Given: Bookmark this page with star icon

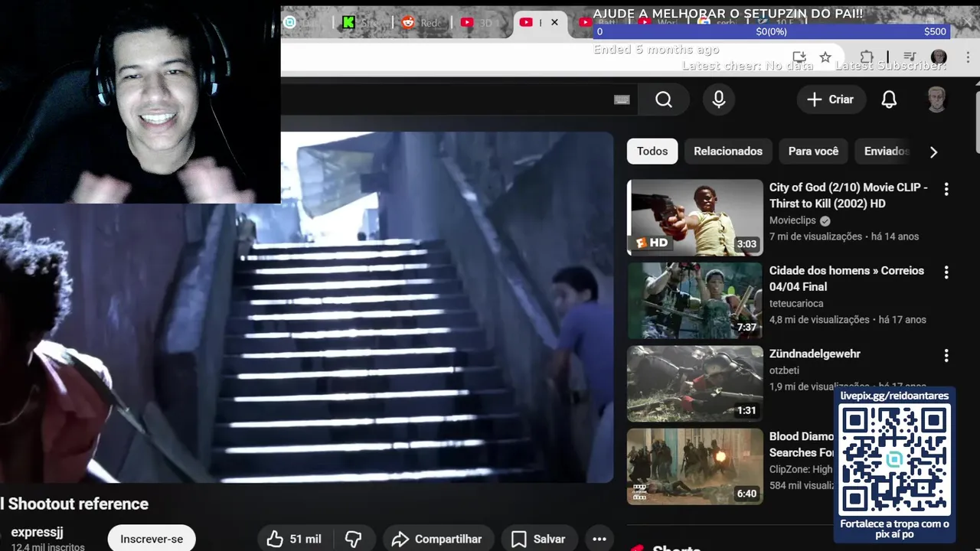Looking at the screenshot, I should pyautogui.click(x=825, y=57).
